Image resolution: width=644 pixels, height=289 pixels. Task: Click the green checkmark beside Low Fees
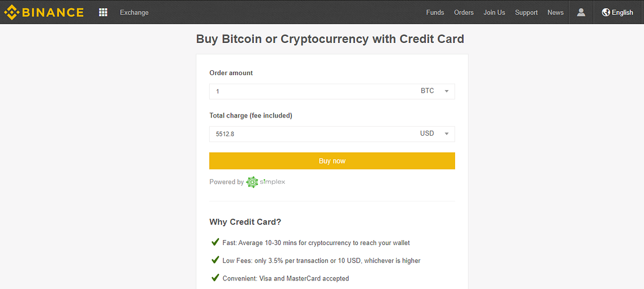[215, 260]
